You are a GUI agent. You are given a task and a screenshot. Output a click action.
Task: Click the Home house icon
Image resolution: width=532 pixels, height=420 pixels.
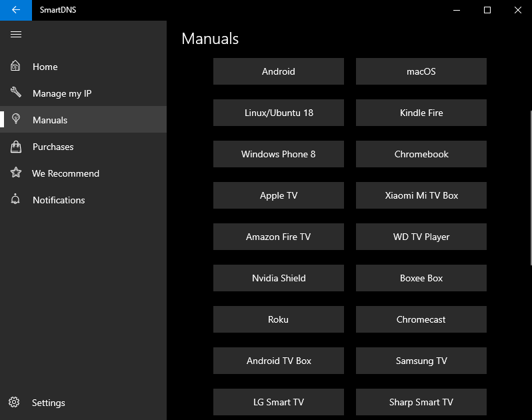click(x=15, y=66)
